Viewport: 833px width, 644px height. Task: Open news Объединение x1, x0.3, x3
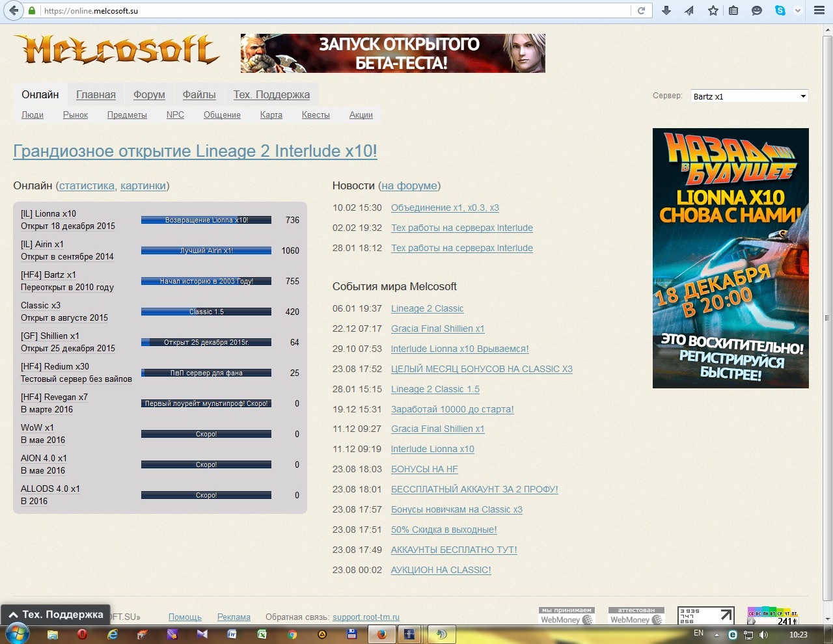point(445,208)
